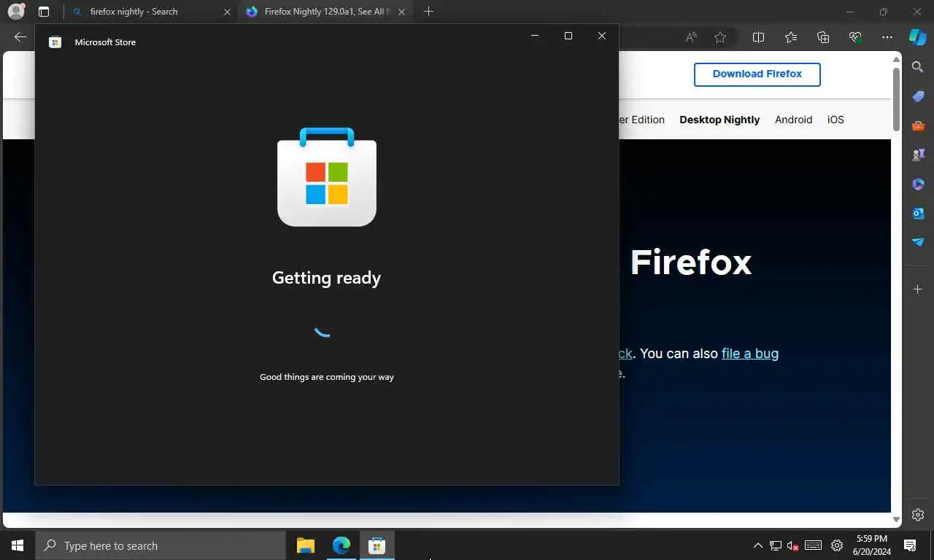The image size is (934, 560).
Task: Show hidden system tray icons chevron
Action: click(757, 545)
